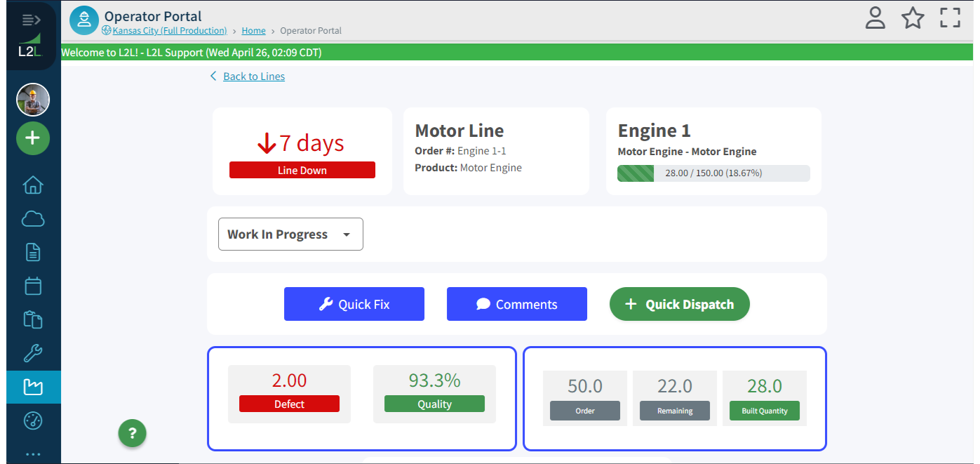The image size is (980, 464).
Task: Click the red Line Down status label
Action: (x=302, y=170)
